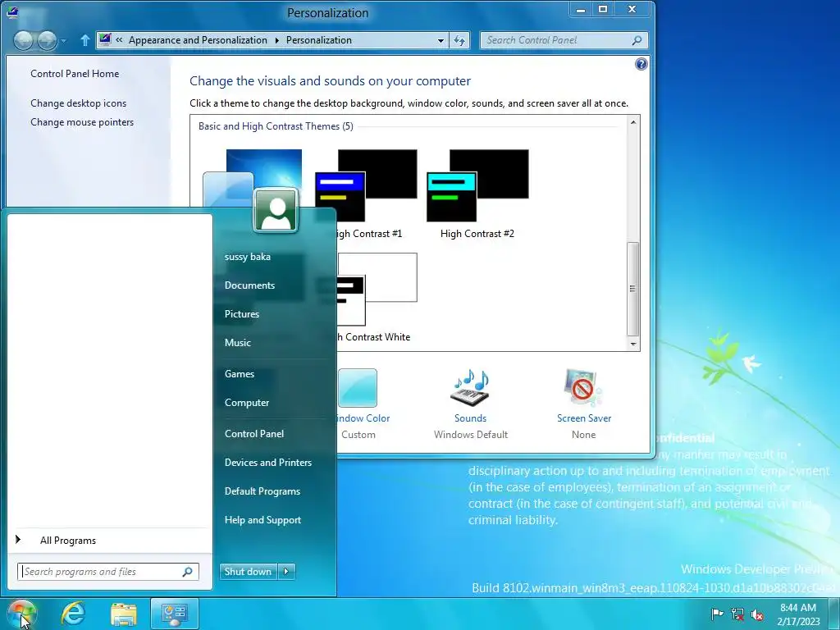840x630 pixels.
Task: Click the Forward navigation arrow
Action: tap(47, 40)
